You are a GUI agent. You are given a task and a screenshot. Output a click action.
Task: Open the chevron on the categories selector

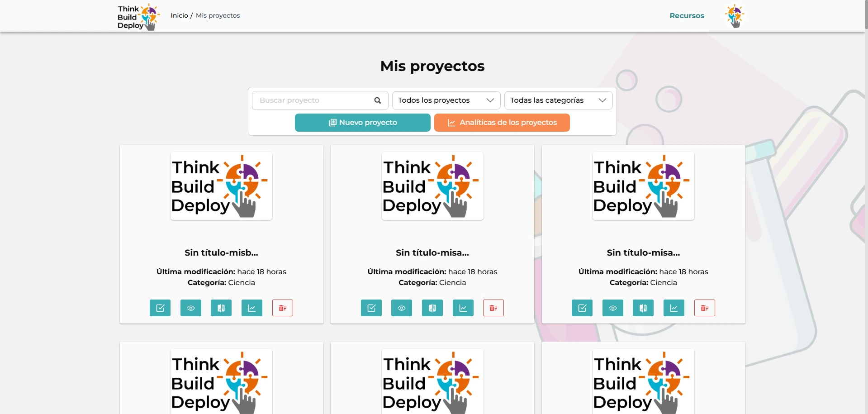pos(602,100)
